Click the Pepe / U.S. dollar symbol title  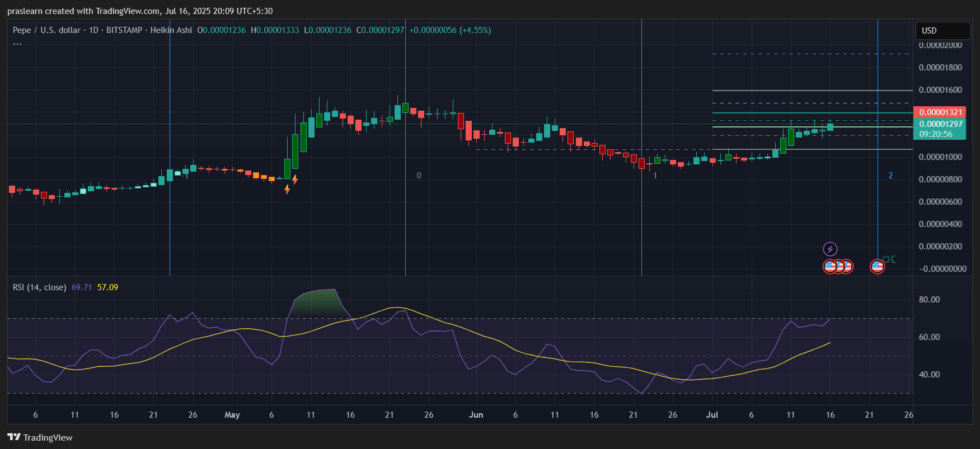[x=46, y=30]
